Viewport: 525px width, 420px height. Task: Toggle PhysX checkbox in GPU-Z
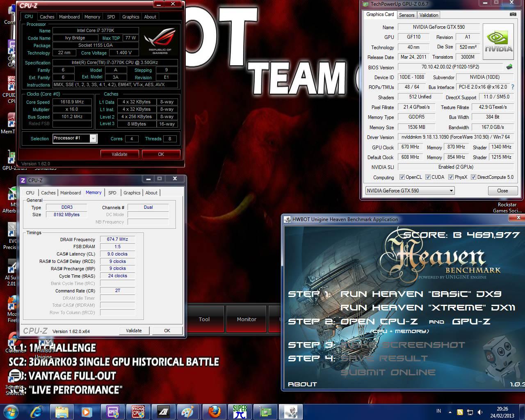(451, 177)
